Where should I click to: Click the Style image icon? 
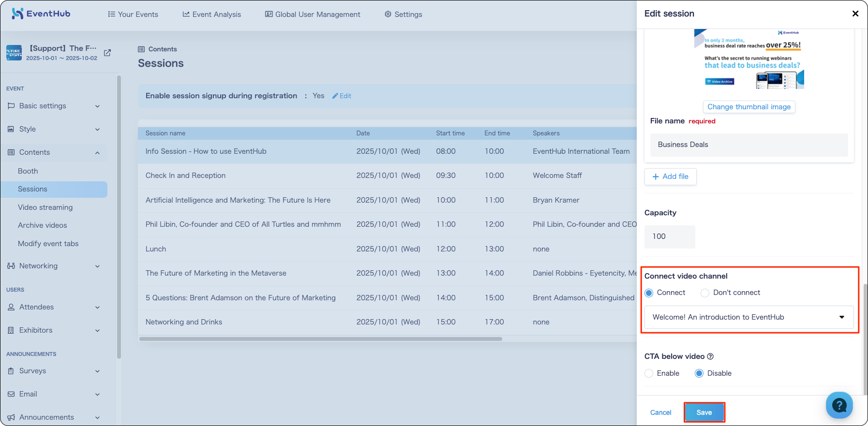tap(11, 129)
